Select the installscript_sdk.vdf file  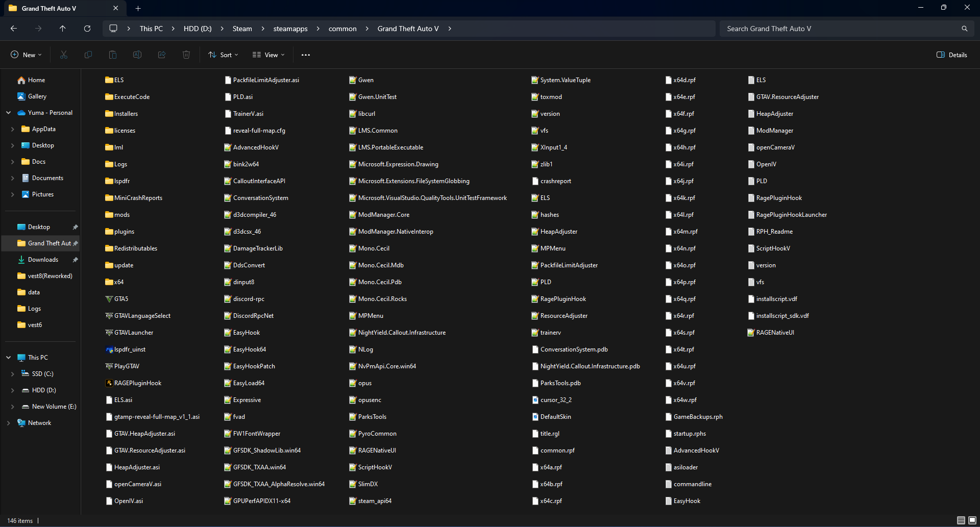pyautogui.click(x=778, y=316)
